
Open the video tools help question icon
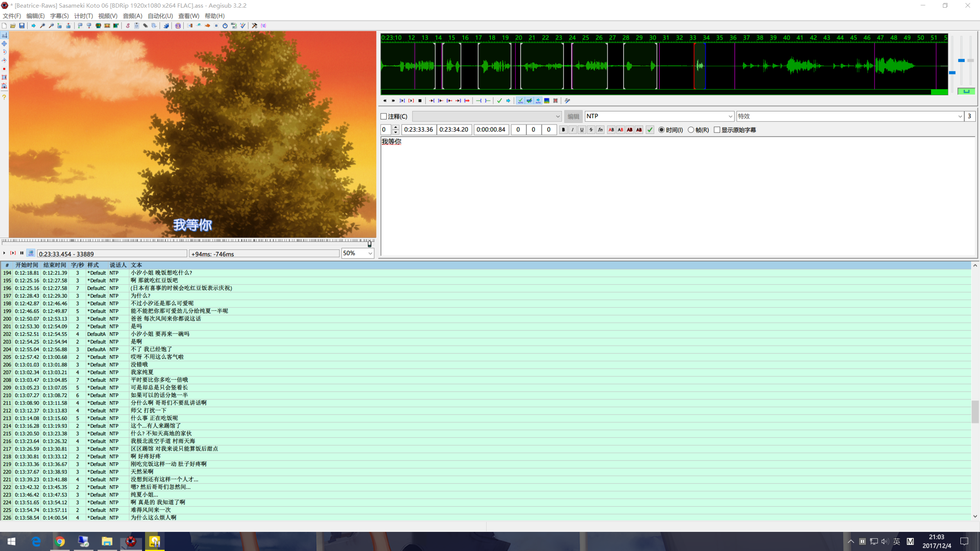pyautogui.click(x=4, y=97)
